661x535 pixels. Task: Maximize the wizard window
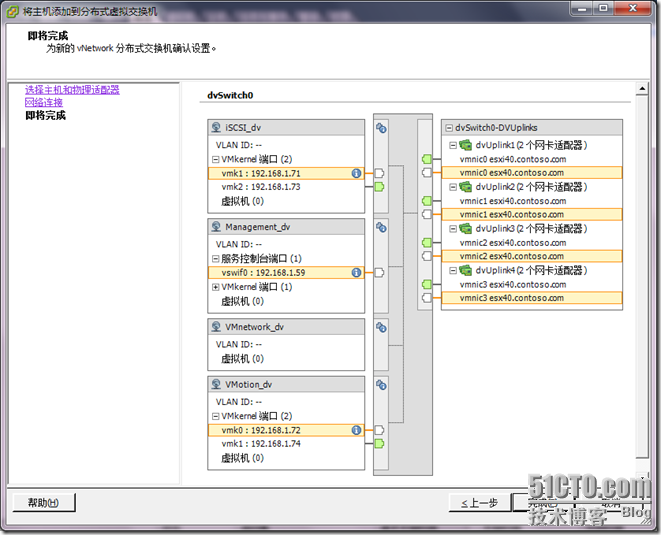coord(604,8)
